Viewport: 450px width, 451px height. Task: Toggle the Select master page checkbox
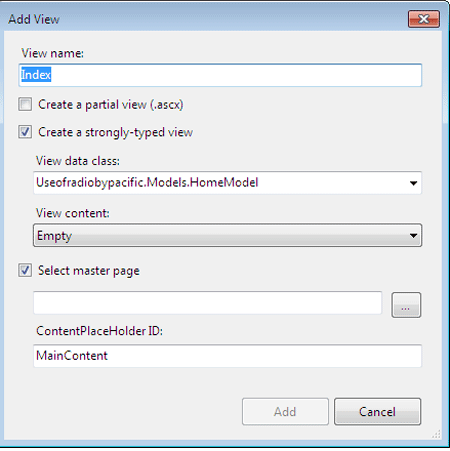tap(25, 270)
